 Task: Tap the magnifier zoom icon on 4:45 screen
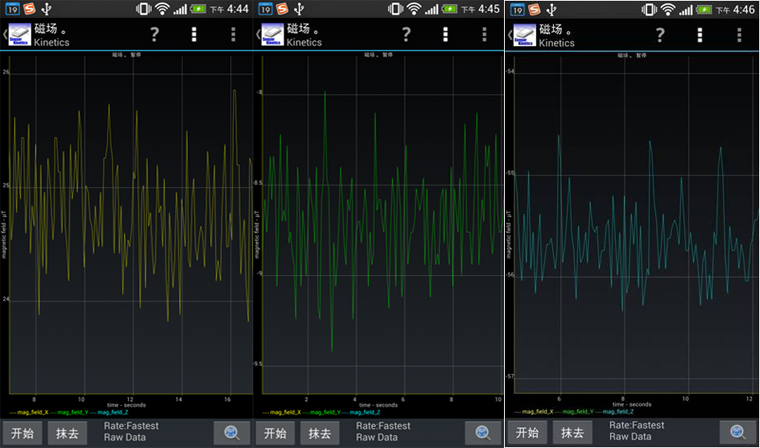pos(483,433)
